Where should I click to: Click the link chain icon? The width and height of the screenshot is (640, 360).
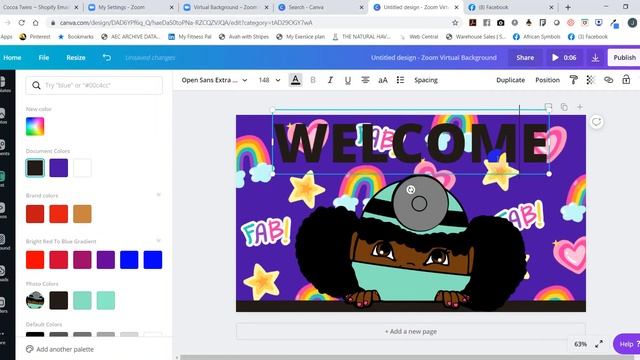click(x=609, y=80)
